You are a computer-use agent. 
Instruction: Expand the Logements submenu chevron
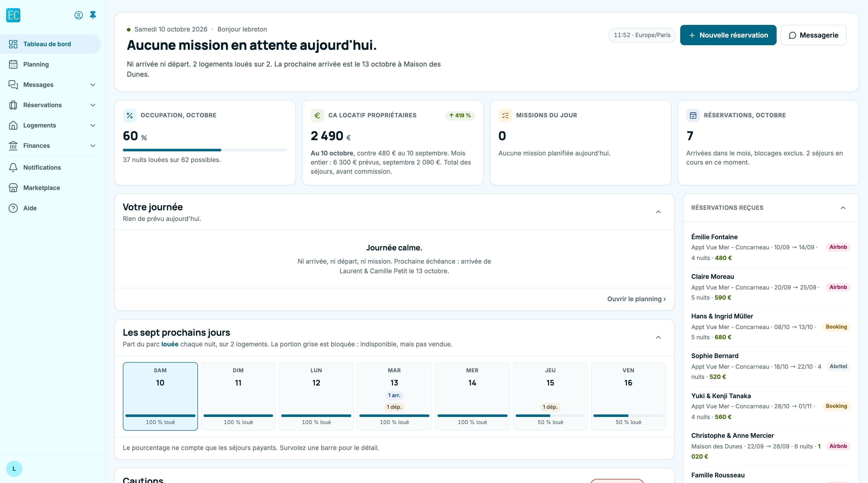[93, 125]
